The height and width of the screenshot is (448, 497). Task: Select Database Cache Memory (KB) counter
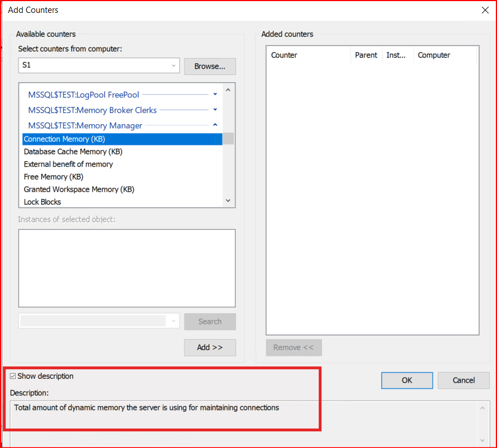[73, 152]
